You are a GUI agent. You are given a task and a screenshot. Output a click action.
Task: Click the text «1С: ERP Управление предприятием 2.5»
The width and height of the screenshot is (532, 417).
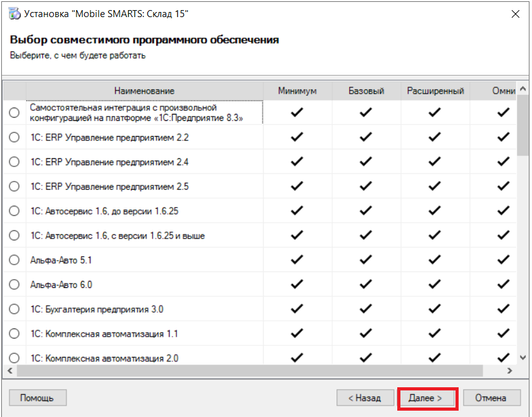pos(109,186)
